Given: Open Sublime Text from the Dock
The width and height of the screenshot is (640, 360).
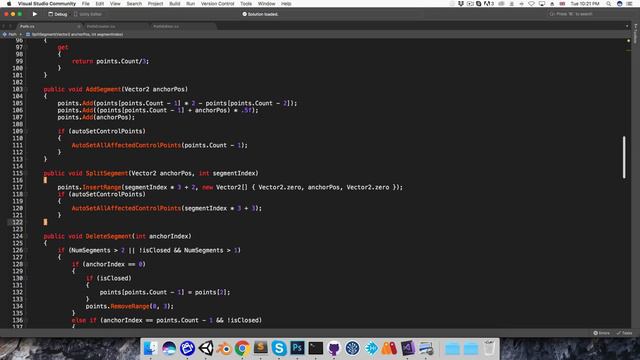Looking at the screenshot, I should point(260,348).
